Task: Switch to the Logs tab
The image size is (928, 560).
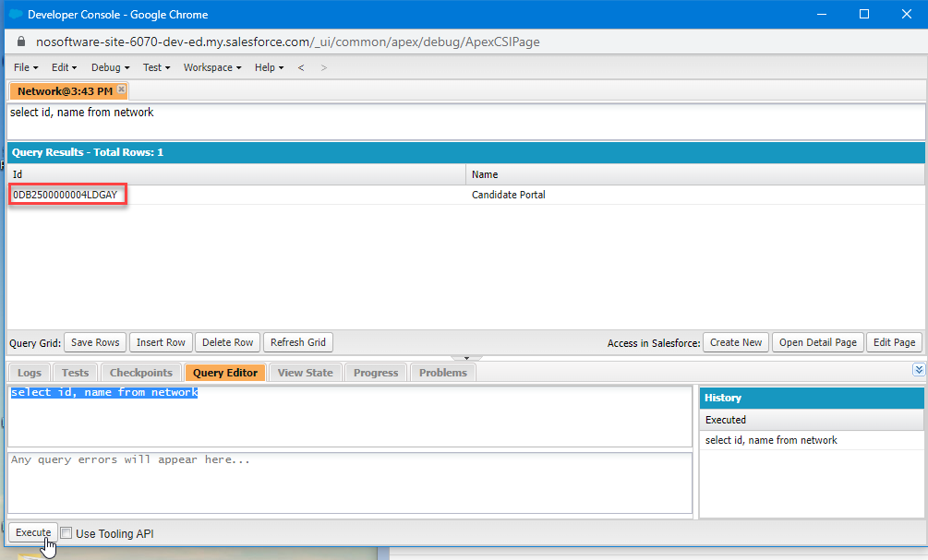Action: click(29, 373)
